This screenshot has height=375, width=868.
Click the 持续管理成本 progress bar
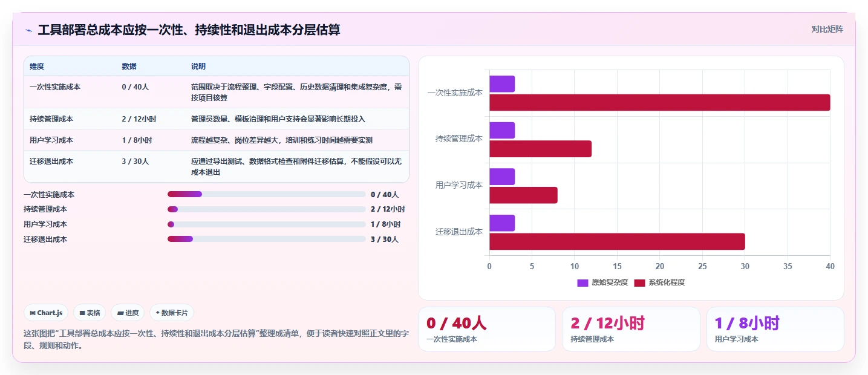[267, 209]
